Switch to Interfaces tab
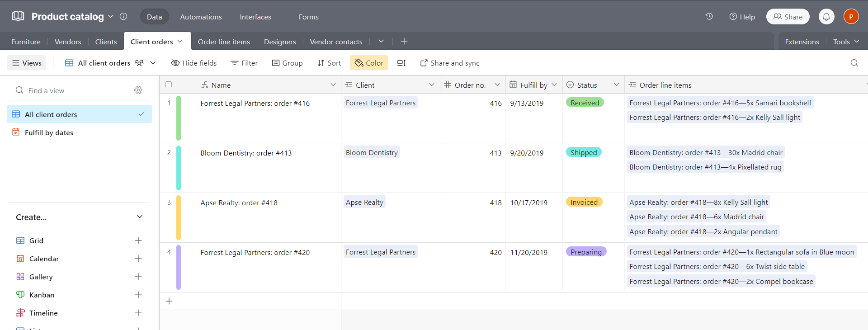Screen dimensions: 868x330 pyautogui.click(x=255, y=17)
